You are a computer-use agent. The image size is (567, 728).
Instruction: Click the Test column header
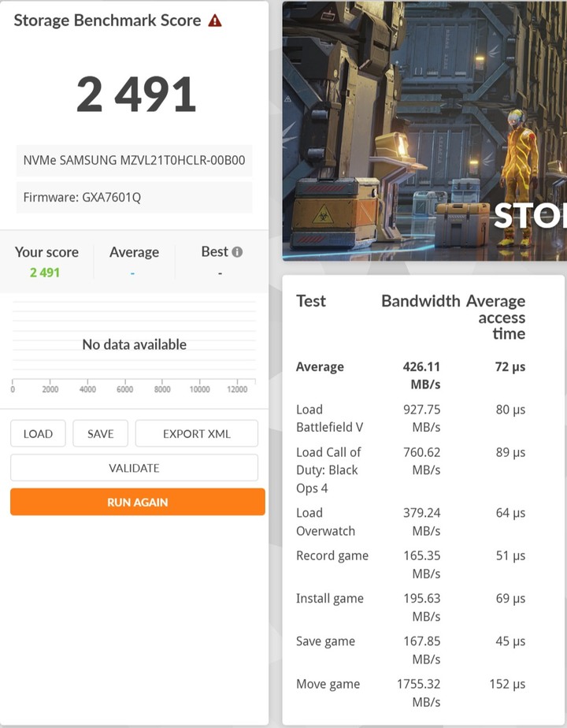(x=311, y=301)
